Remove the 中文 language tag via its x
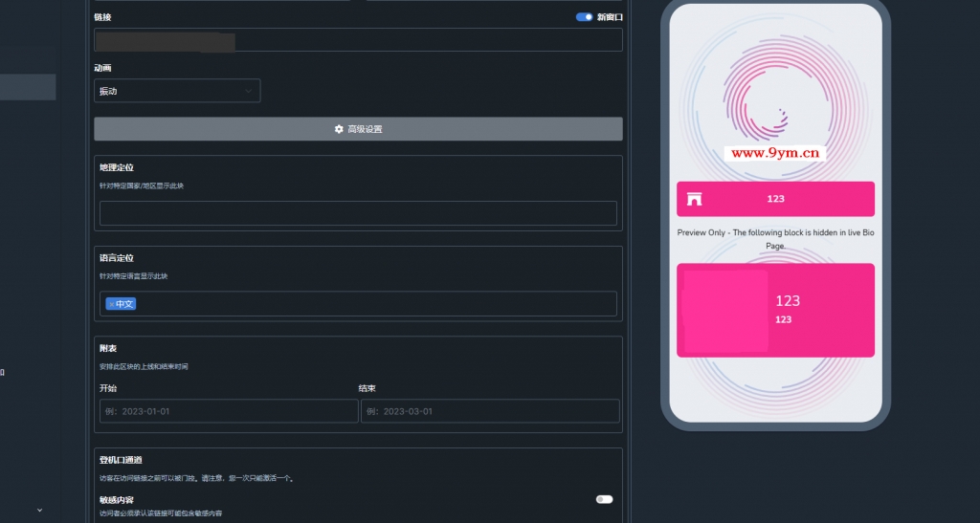This screenshot has height=523, width=980. pyautogui.click(x=111, y=304)
